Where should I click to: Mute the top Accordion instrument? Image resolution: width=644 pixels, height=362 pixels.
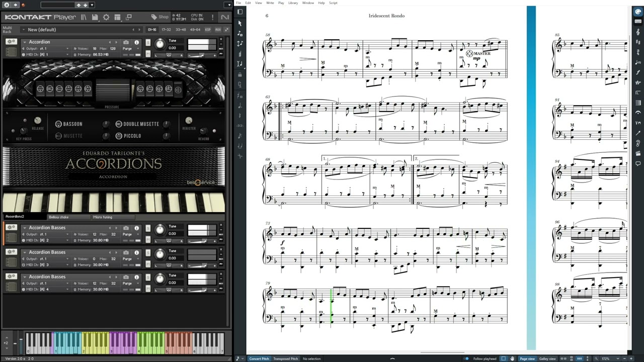coord(148,53)
